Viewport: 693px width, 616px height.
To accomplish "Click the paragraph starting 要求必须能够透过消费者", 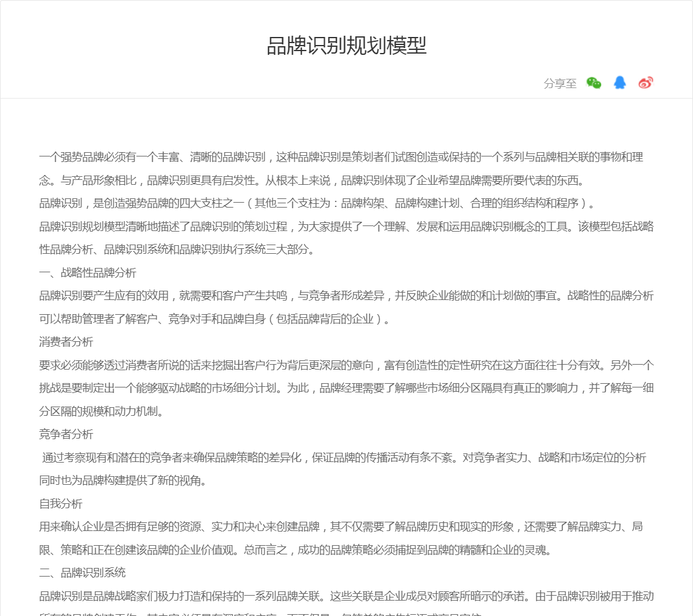I will 346,365.
